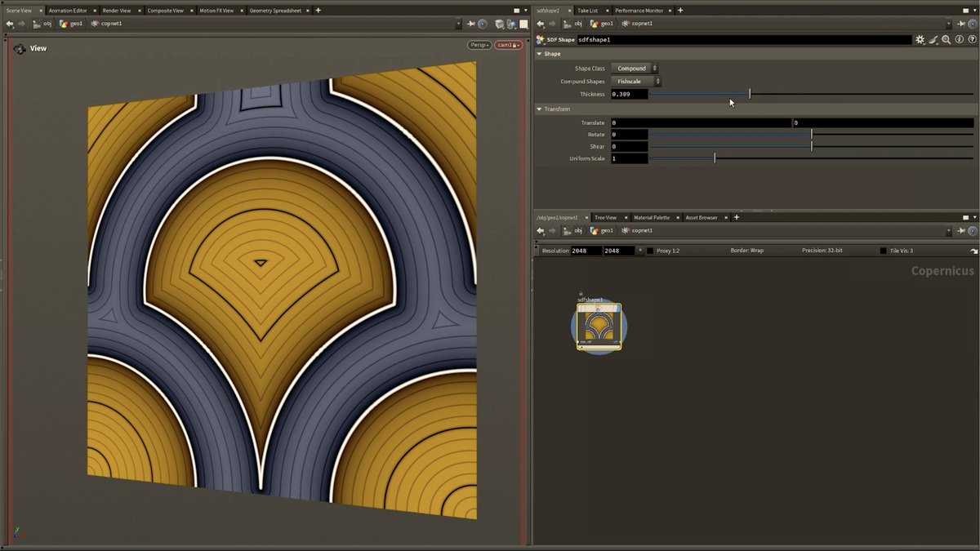This screenshot has height=551, width=980.
Task: Click the help question-mark icon in the parameter pane
Action: (x=971, y=39)
